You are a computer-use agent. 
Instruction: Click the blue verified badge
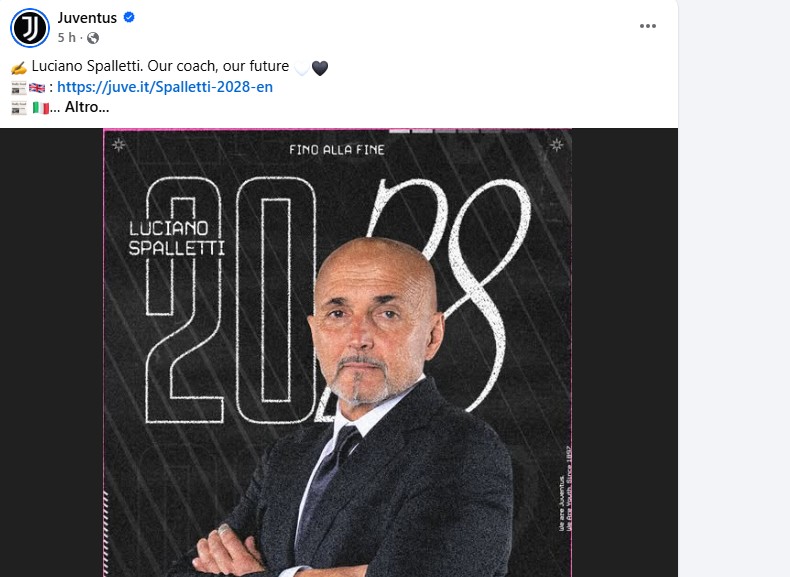129,18
